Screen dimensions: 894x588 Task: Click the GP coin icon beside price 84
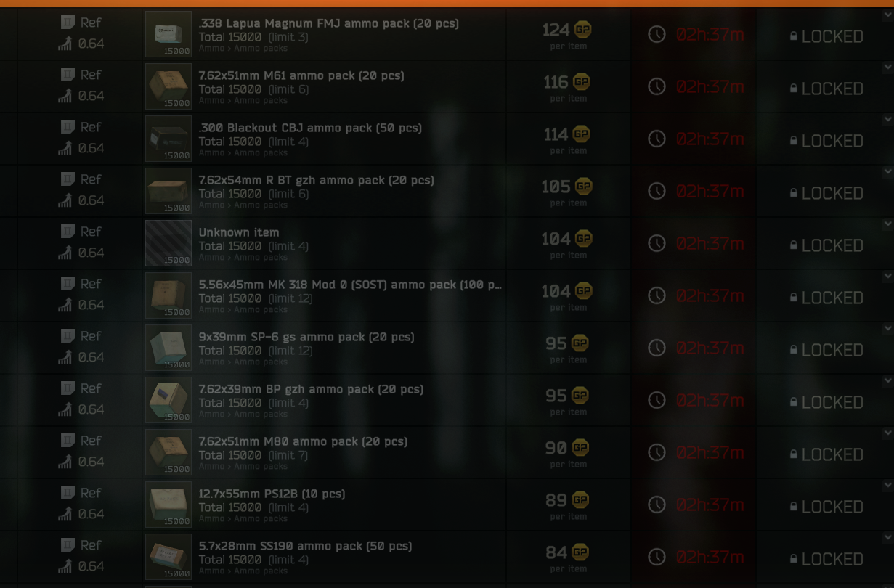[580, 552]
